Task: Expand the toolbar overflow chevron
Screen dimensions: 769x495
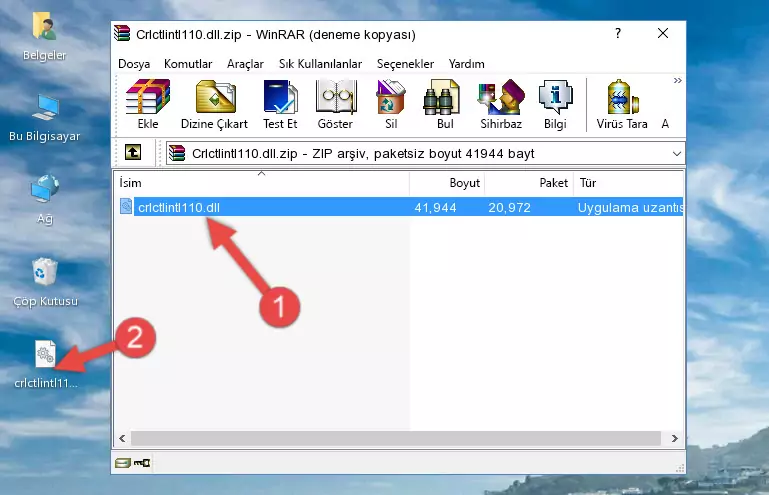Action: point(677,80)
